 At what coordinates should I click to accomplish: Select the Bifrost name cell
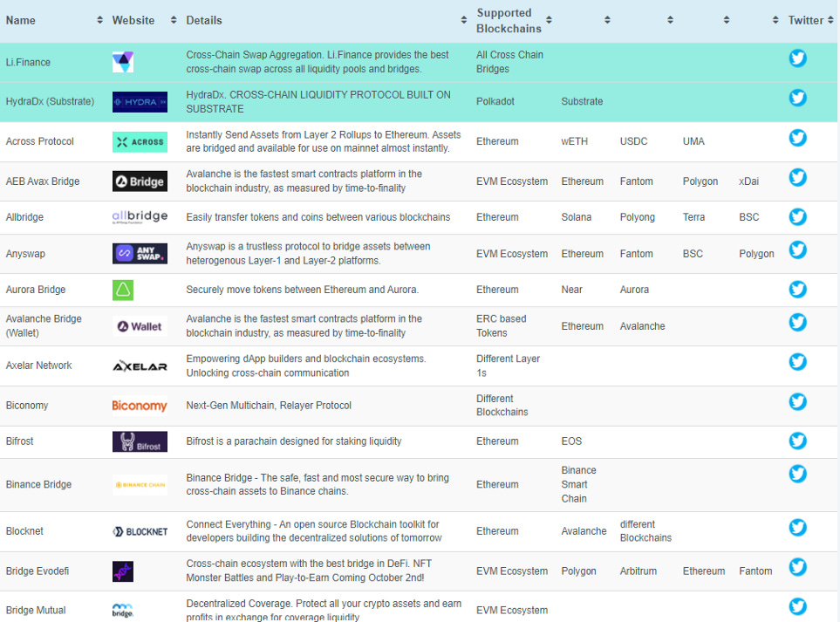coord(19,441)
